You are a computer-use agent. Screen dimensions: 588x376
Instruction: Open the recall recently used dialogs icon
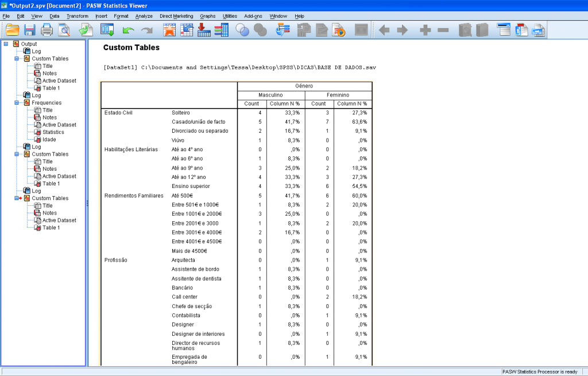[107, 29]
